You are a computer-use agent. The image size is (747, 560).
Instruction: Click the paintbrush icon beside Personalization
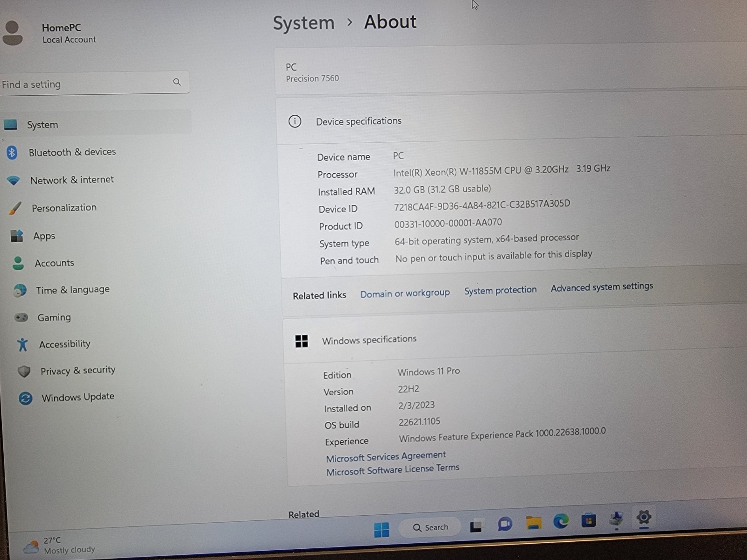click(x=15, y=208)
